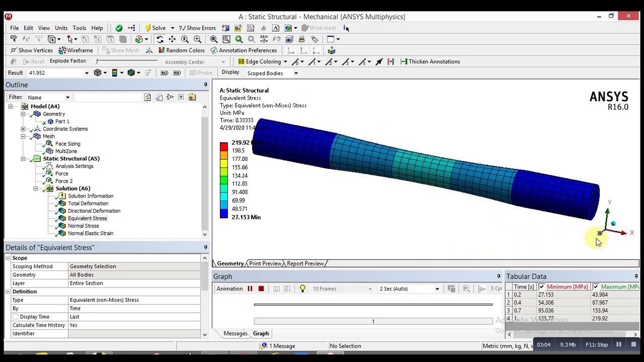
Task: Click the Solve button
Action: pyautogui.click(x=155, y=28)
